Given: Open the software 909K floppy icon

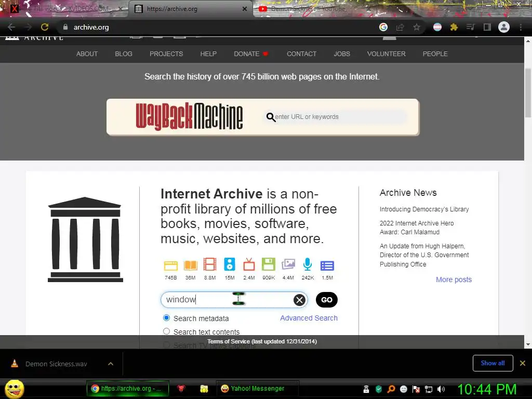Looking at the screenshot, I should pos(269,264).
